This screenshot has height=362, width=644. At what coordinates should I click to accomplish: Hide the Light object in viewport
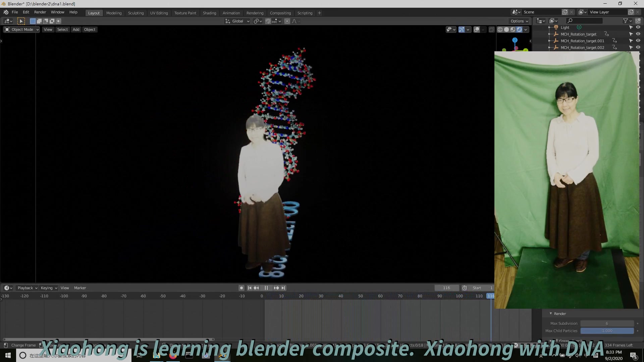(638, 27)
